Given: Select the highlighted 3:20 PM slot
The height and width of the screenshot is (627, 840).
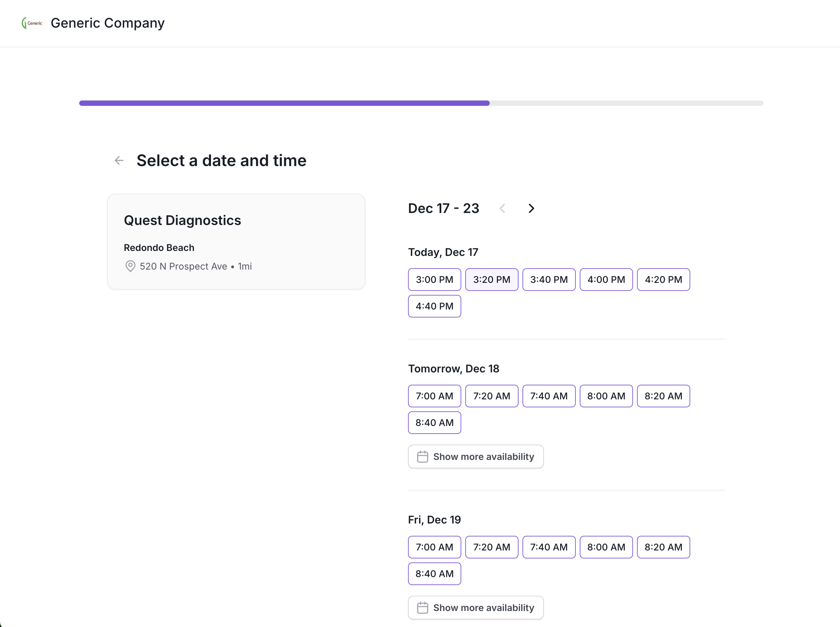Looking at the screenshot, I should pyautogui.click(x=492, y=280).
